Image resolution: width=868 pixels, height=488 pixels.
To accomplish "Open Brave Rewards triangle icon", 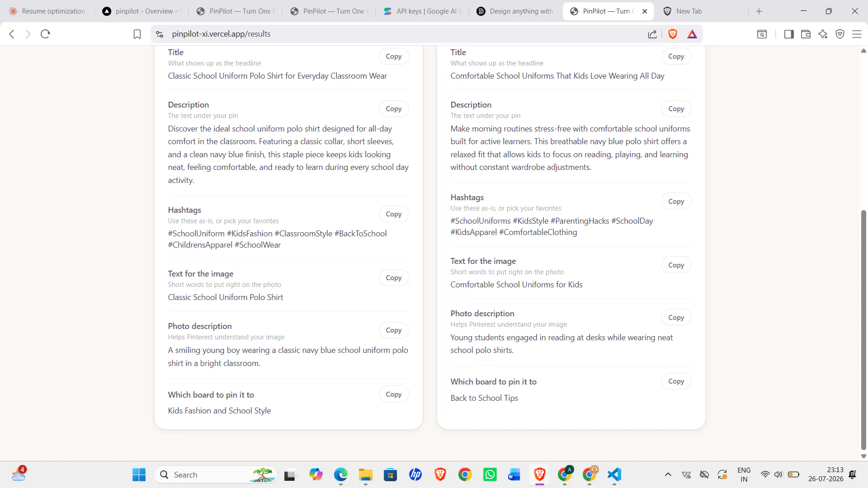I will (x=692, y=34).
